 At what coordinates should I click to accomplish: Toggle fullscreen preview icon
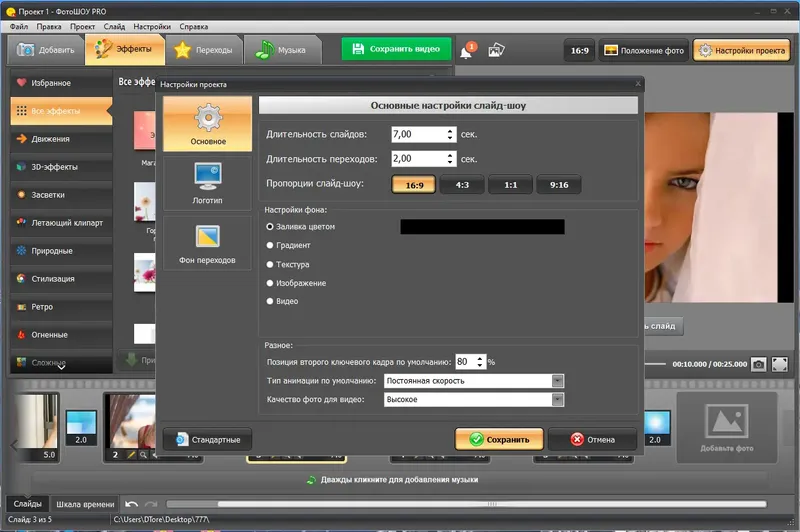(x=780, y=364)
